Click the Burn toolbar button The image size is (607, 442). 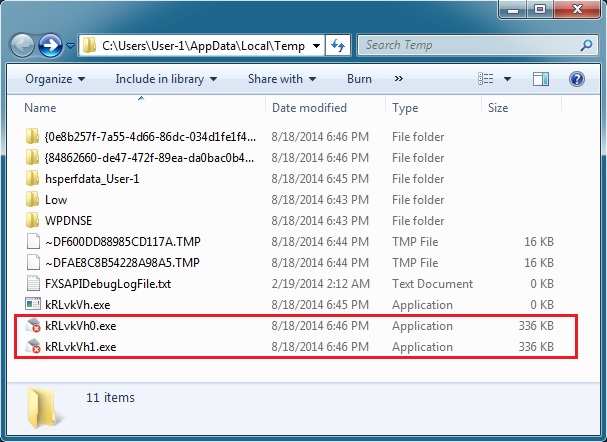[359, 79]
